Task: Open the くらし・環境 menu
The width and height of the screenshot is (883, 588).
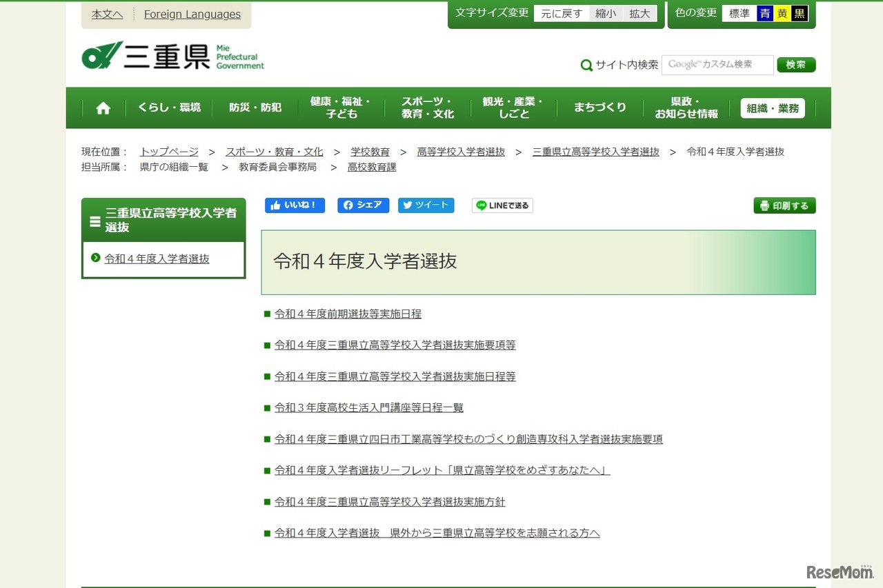Action: [169, 108]
